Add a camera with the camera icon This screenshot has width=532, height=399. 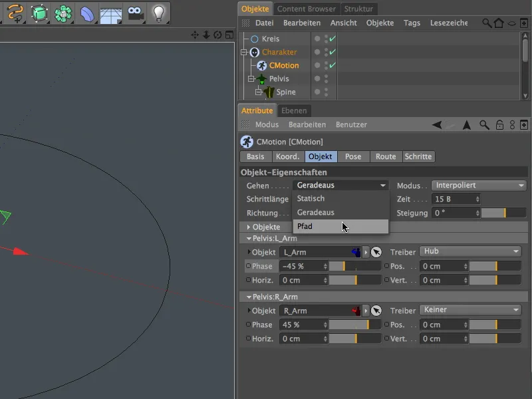[x=136, y=13]
